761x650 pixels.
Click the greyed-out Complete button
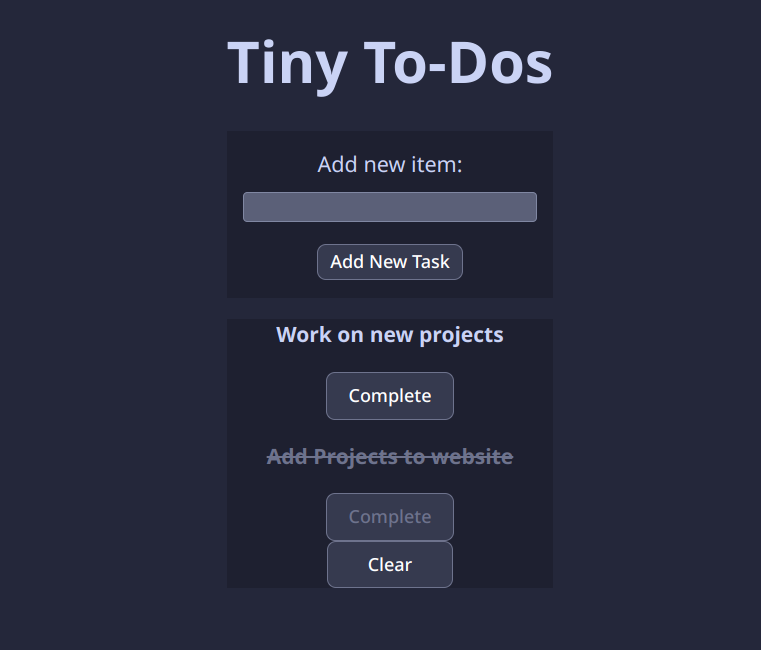point(390,517)
